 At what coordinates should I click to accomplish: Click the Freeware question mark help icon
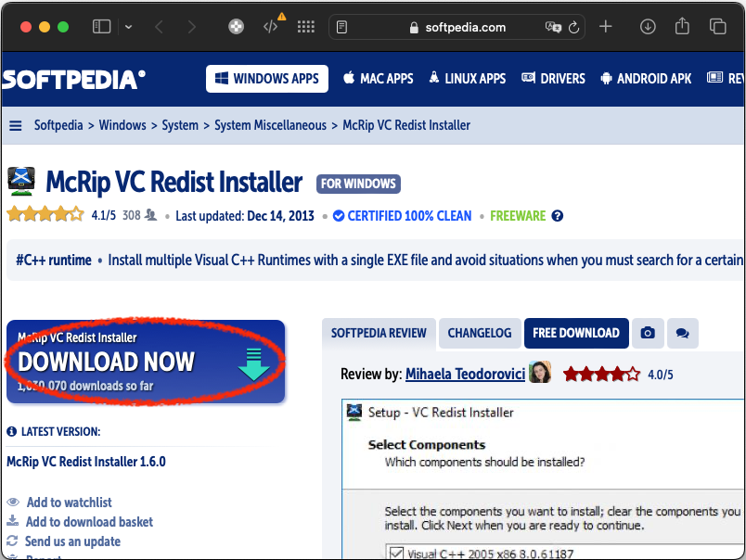pyautogui.click(x=557, y=216)
